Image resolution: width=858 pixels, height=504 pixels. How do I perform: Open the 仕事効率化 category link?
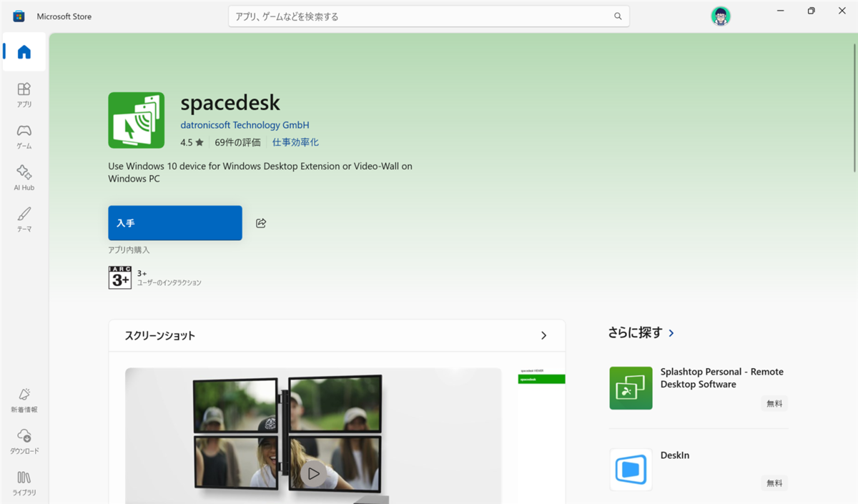point(295,142)
